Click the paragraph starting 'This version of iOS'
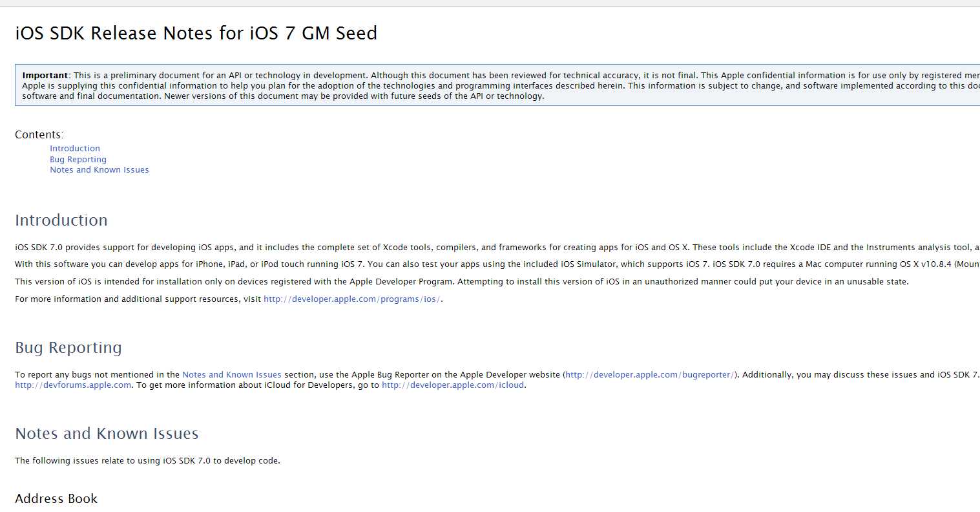The height and width of the screenshot is (512, 980). pos(462,282)
